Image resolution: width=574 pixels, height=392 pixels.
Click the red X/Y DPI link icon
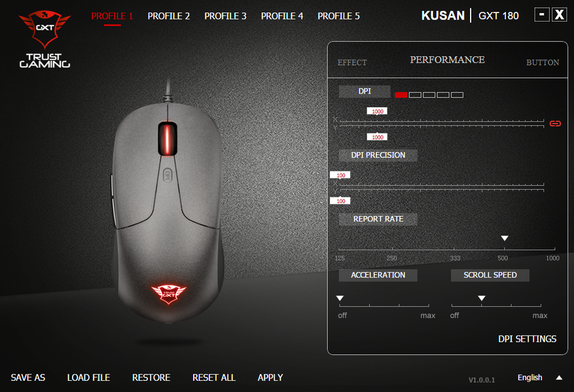pos(555,124)
